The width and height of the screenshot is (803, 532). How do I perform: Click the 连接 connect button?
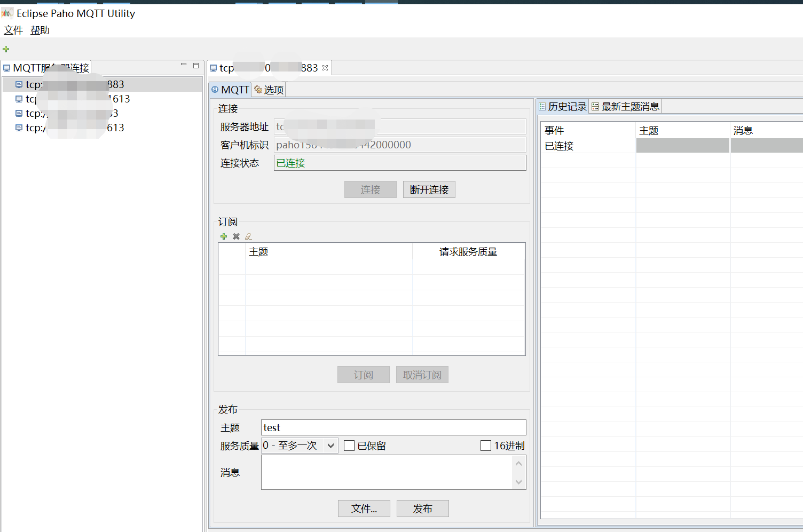coord(371,189)
